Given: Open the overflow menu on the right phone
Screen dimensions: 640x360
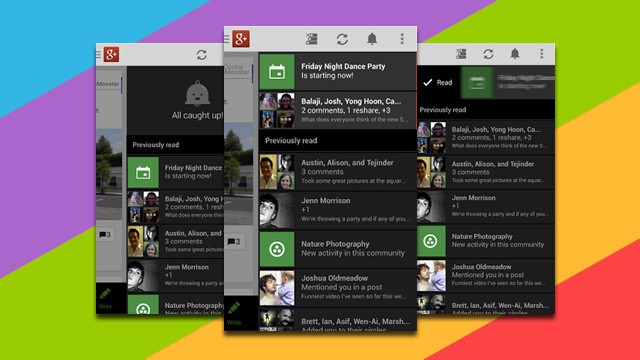Looking at the screenshot, I should (542, 54).
